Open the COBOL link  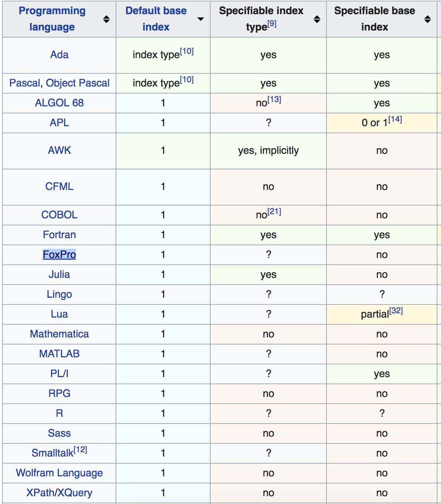[59, 215]
